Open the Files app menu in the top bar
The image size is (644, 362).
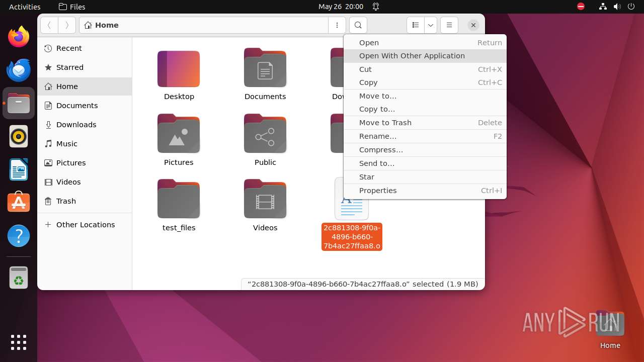coord(72,7)
